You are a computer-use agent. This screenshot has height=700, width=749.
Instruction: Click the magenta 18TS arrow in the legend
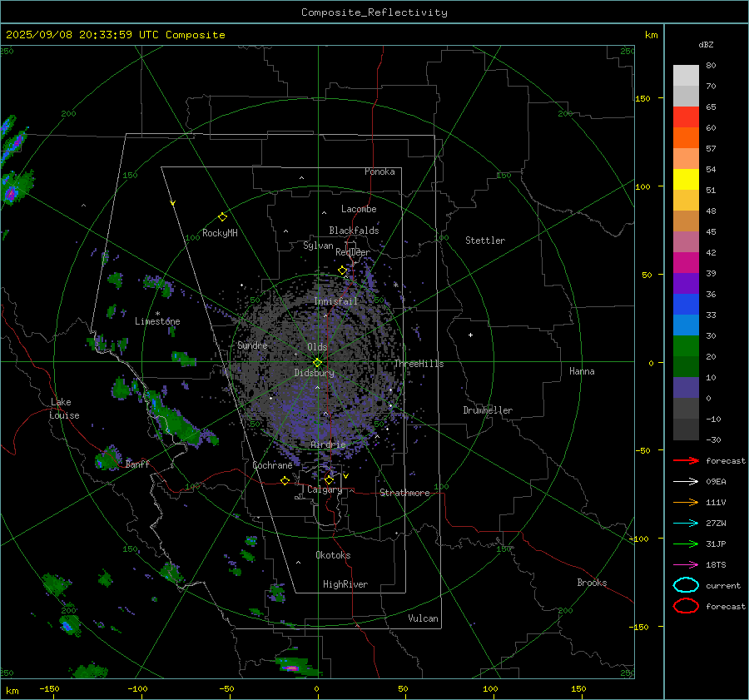click(686, 565)
